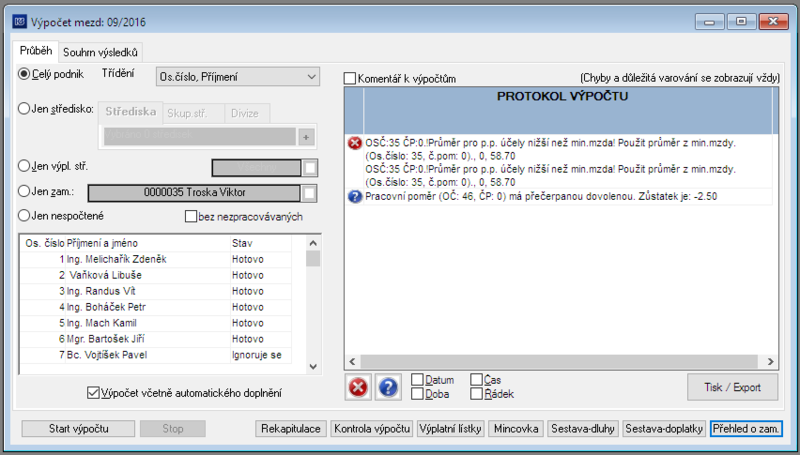Open Sestava-dluhy report
Screen dimensions: 800x455
coord(583,428)
